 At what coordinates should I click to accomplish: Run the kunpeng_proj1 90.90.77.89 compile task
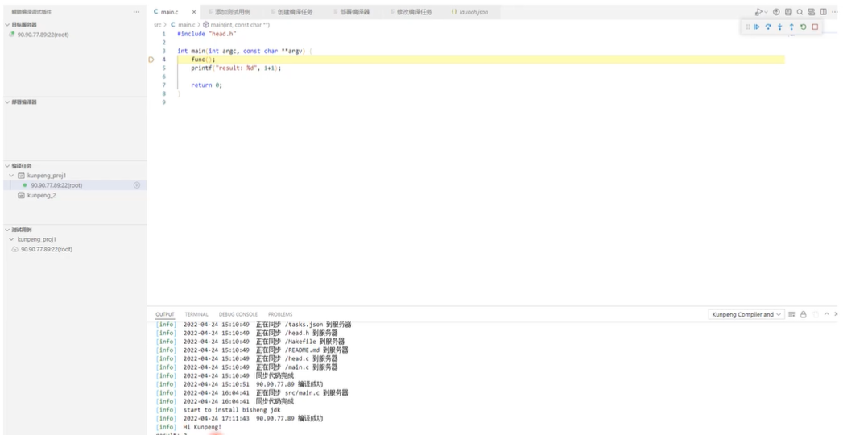point(137,185)
